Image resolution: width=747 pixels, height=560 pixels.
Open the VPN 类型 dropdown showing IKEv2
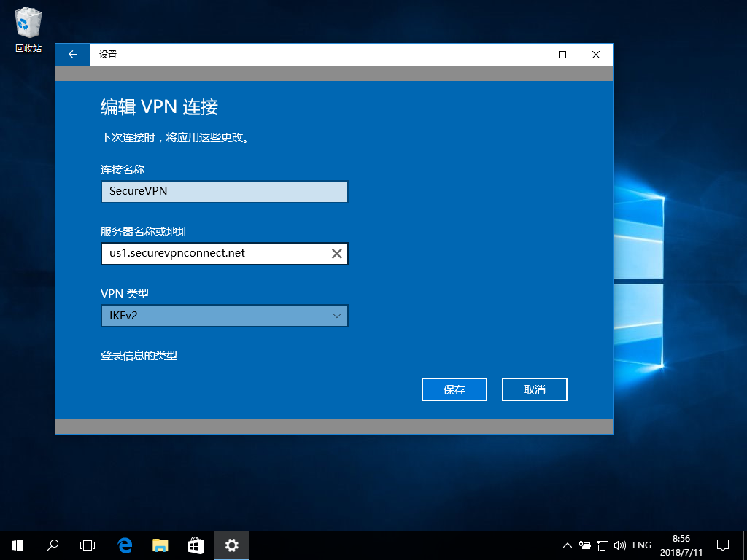coord(225,316)
